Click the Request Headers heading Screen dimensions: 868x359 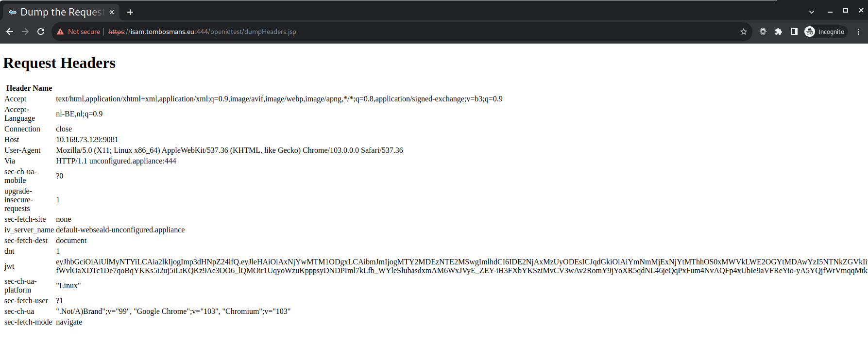point(59,63)
